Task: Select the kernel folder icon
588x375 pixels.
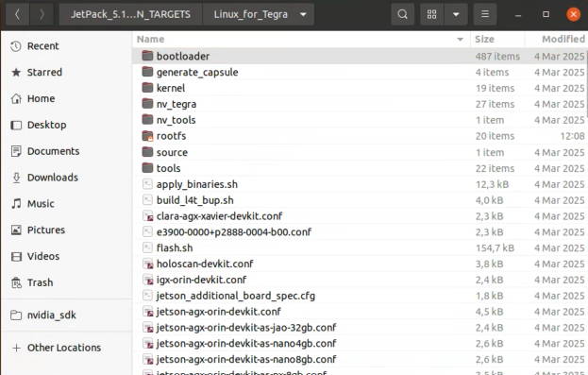Action: (x=148, y=88)
